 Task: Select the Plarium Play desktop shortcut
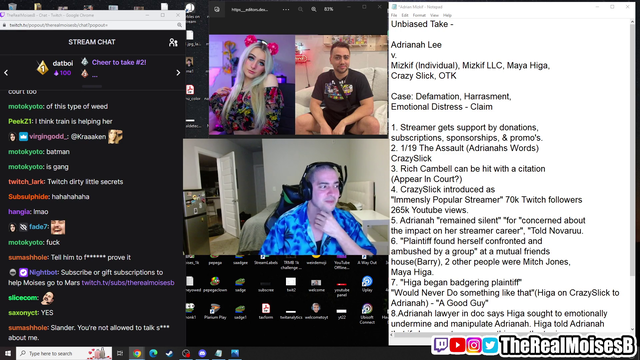pos(215,311)
